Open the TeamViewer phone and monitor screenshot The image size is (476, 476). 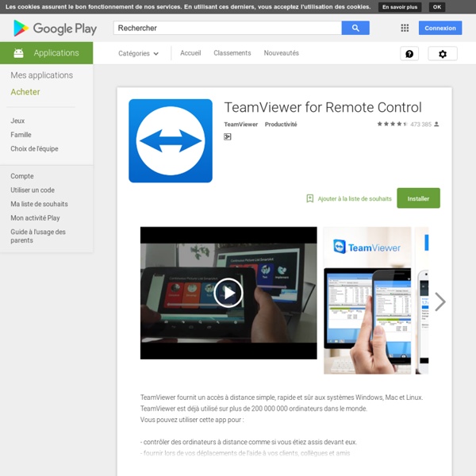click(x=367, y=301)
